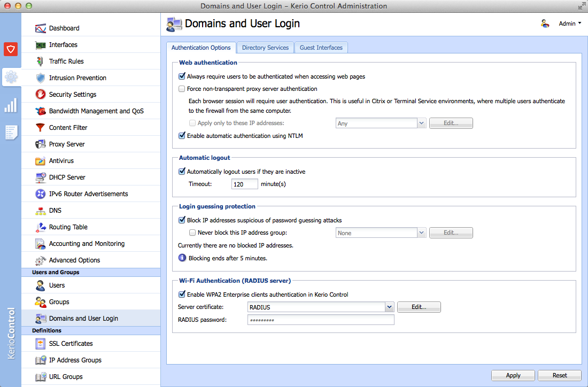Click the Wi-Fi Authentication (RADIUS server) title
Screen dimensions: 588x387
(x=235, y=281)
